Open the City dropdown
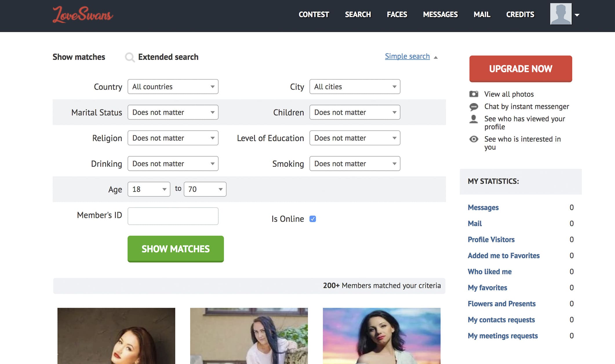Screen dimensions: 615x364 355,87
